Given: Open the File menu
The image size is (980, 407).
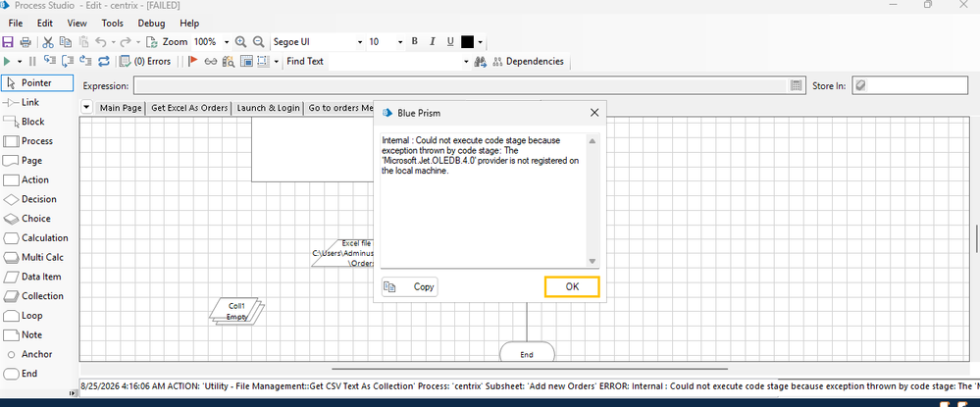Looking at the screenshot, I should point(16,24).
